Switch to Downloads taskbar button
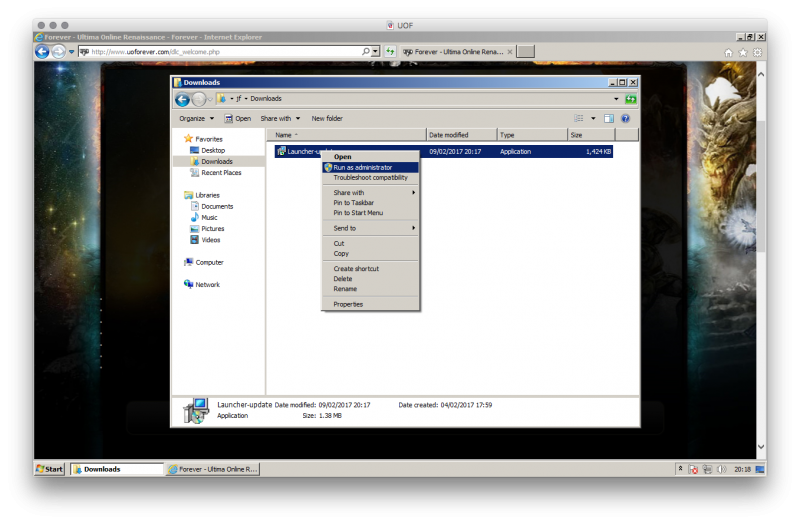 click(x=117, y=469)
